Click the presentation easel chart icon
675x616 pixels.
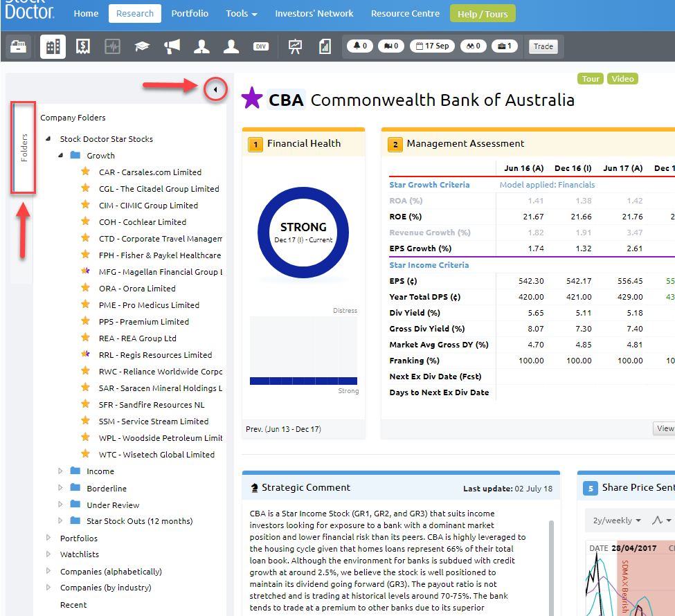296,46
